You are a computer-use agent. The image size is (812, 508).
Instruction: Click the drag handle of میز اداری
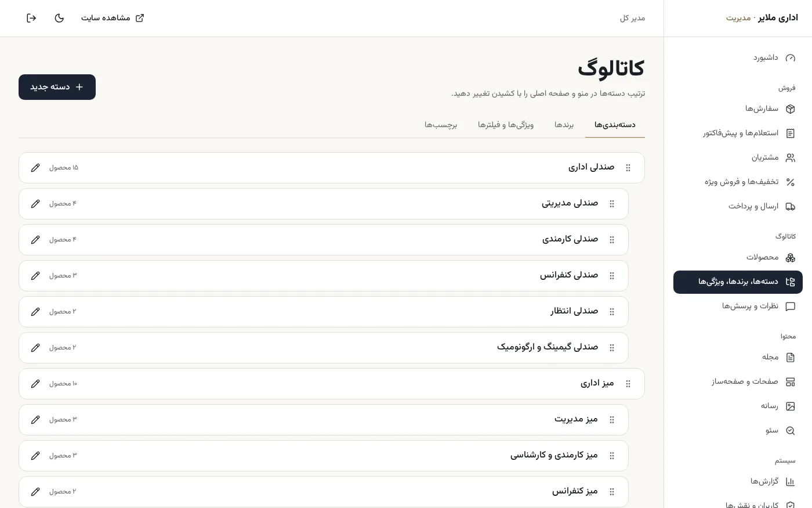pyautogui.click(x=628, y=384)
